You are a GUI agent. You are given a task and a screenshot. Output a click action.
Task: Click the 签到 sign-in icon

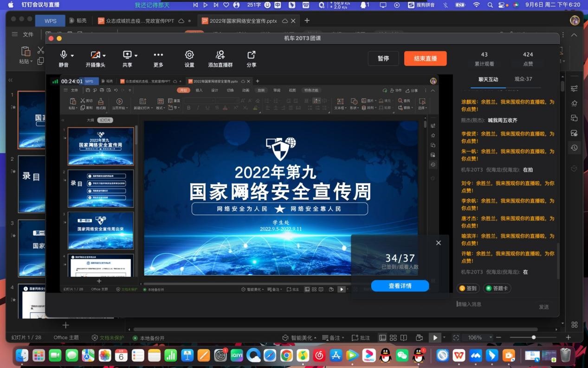[x=467, y=288]
